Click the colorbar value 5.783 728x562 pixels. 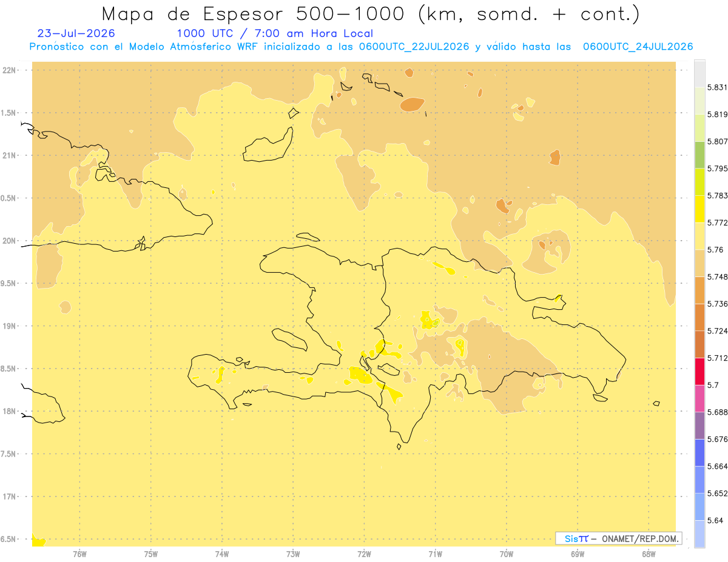(x=717, y=196)
